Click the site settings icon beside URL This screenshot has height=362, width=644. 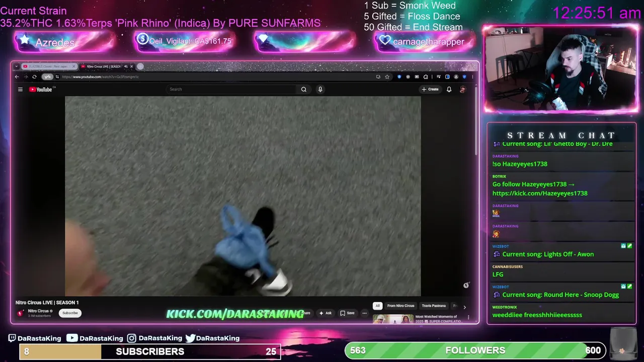[x=57, y=77]
